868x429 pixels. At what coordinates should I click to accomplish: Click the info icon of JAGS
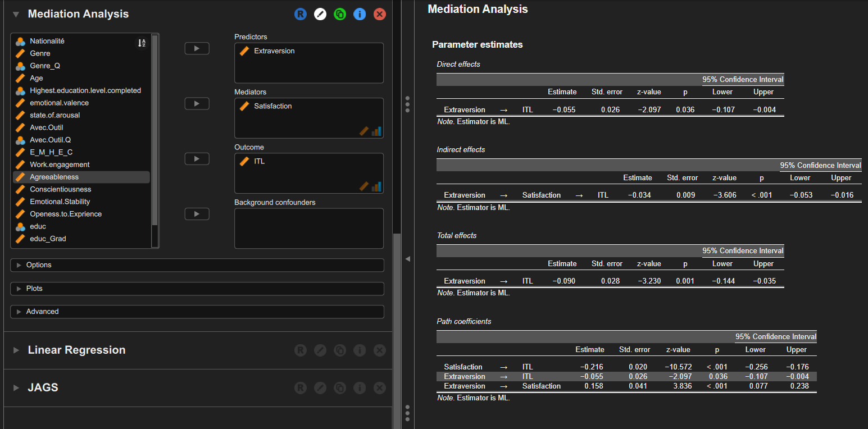point(360,388)
